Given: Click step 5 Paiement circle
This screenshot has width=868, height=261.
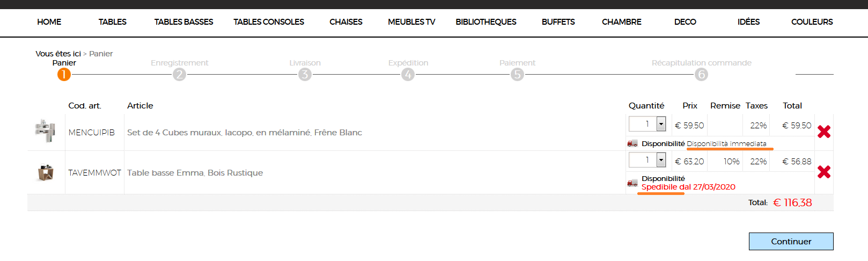Looking at the screenshot, I should point(517,74).
